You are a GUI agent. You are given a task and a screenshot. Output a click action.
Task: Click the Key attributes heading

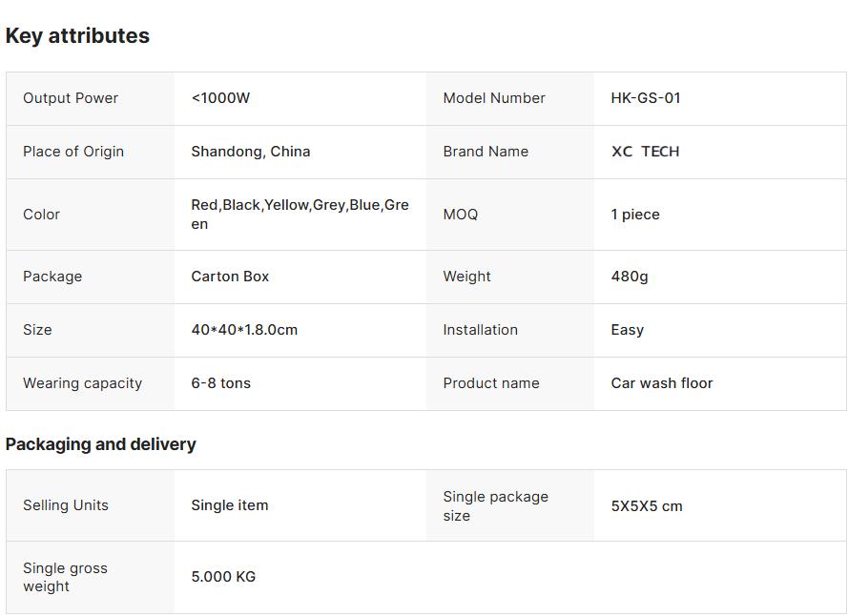77,36
